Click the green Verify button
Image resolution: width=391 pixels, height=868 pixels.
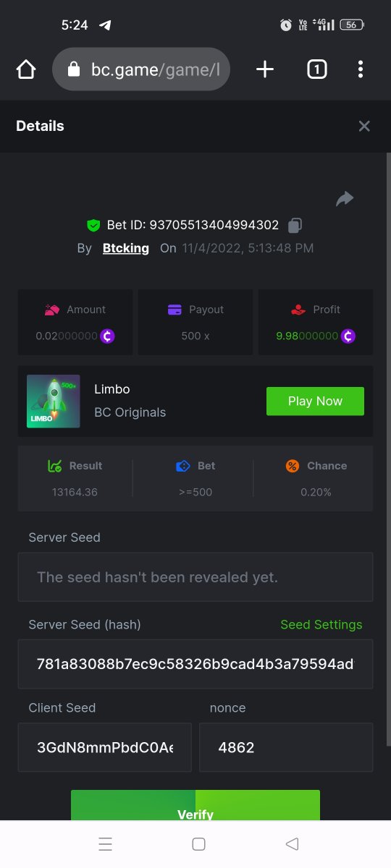point(195,806)
